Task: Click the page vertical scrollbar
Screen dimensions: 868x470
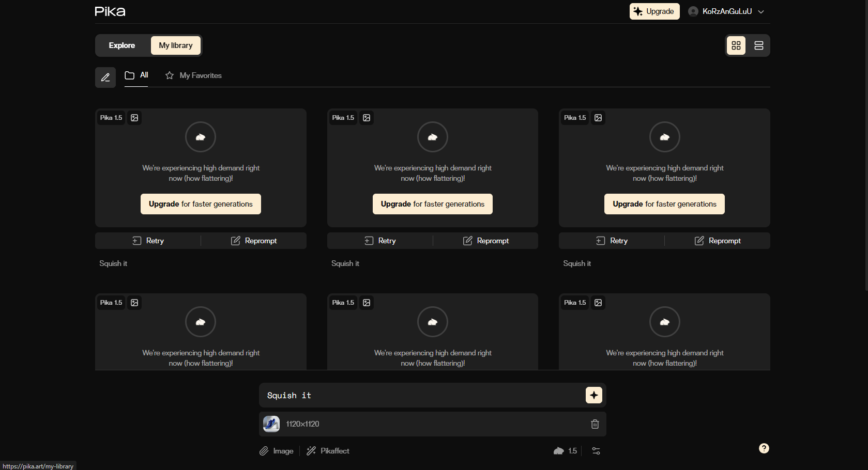Action: pyautogui.click(x=866, y=145)
